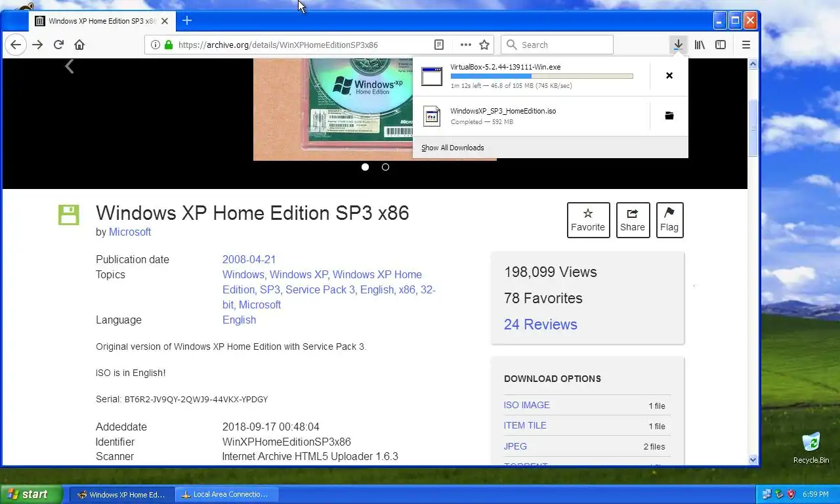Cancel the VirtualBox download
The width and height of the screenshot is (840, 504).
coord(669,75)
